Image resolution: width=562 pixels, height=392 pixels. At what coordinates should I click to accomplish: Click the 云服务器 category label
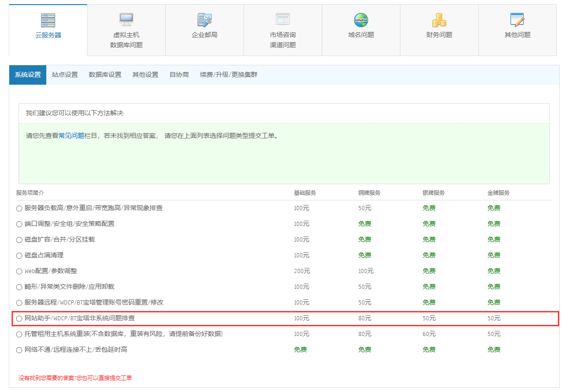tap(48, 35)
